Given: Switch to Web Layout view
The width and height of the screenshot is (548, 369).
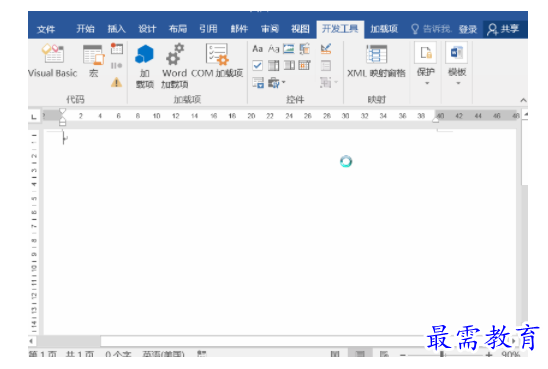Looking at the screenshot, I should 384,354.
